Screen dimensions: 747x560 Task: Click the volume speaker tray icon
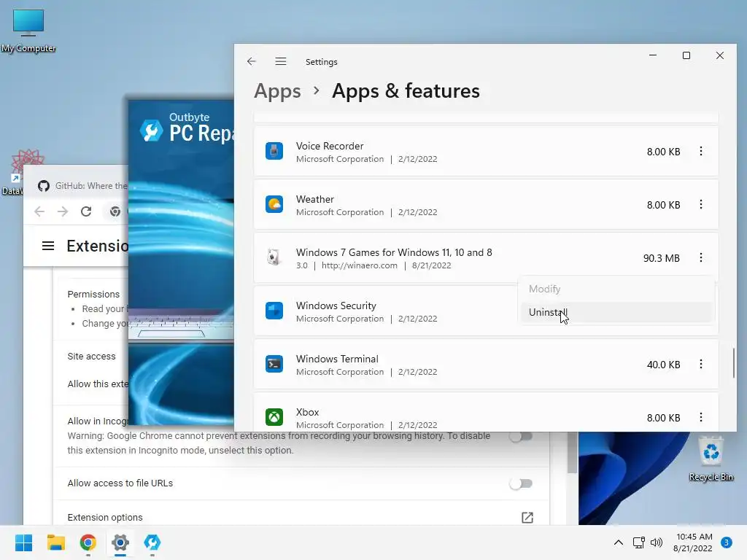(x=657, y=542)
